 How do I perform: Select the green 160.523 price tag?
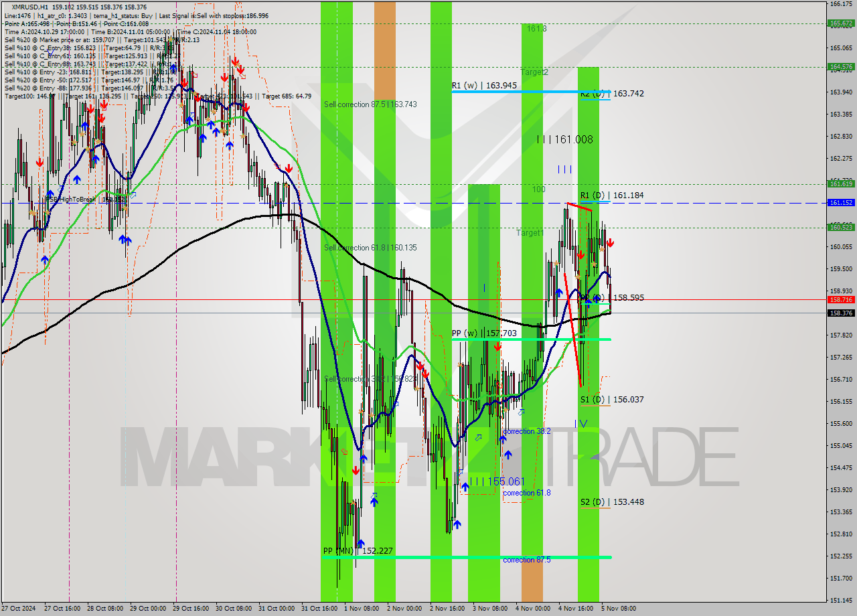coord(841,227)
